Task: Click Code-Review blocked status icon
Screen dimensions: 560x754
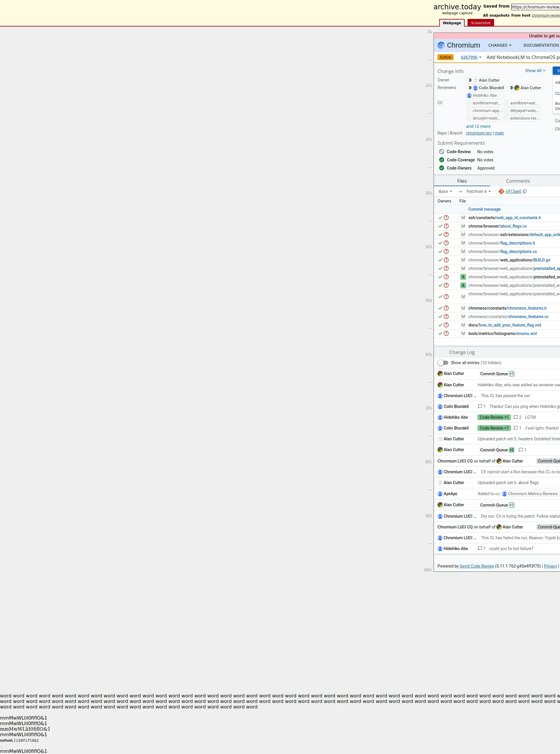Action: [x=441, y=152]
